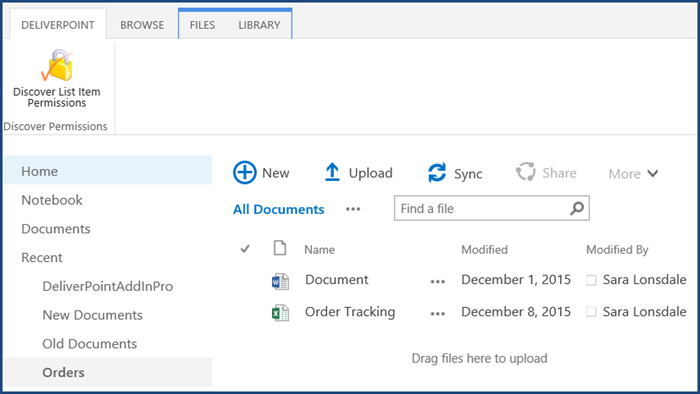Expand the More dropdown menu

(x=633, y=174)
